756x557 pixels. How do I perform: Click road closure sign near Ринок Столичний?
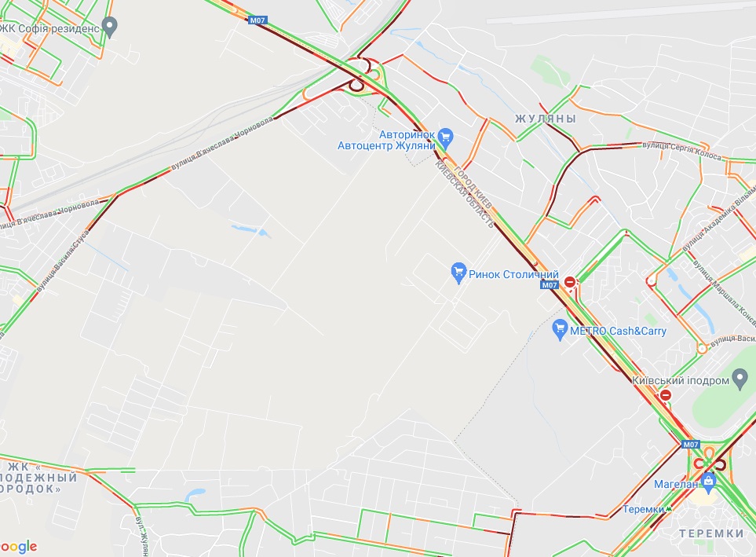coord(570,281)
